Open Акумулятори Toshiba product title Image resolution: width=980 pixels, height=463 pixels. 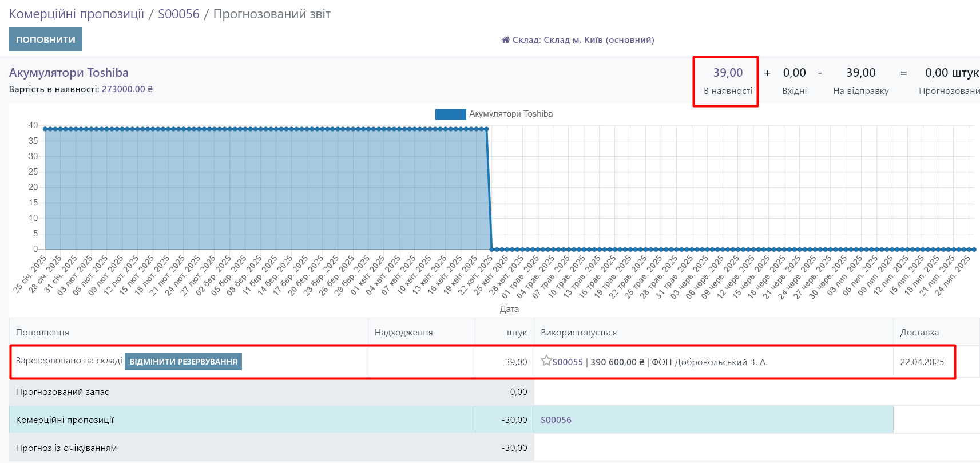[69, 73]
